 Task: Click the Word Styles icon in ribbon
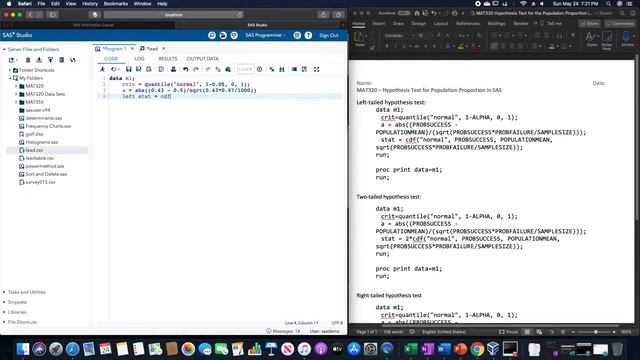(x=592, y=39)
